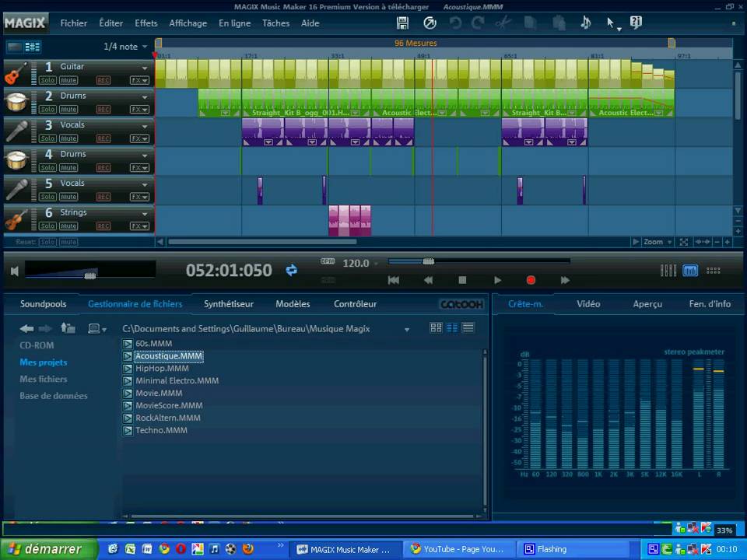Solo the track 3 Vocals
This screenshot has width=747, height=560.
[x=47, y=138]
